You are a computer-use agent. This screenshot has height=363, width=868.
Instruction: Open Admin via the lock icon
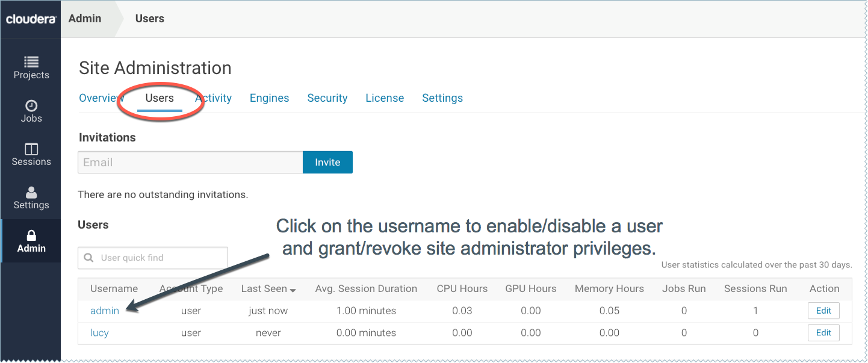(31, 235)
